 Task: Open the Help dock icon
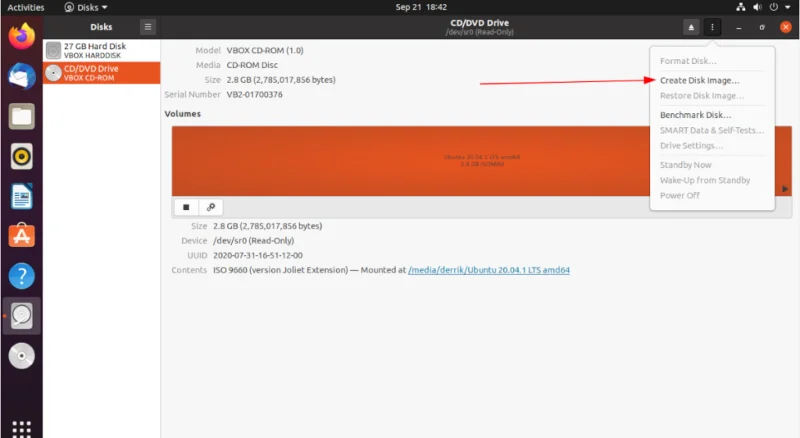21,276
